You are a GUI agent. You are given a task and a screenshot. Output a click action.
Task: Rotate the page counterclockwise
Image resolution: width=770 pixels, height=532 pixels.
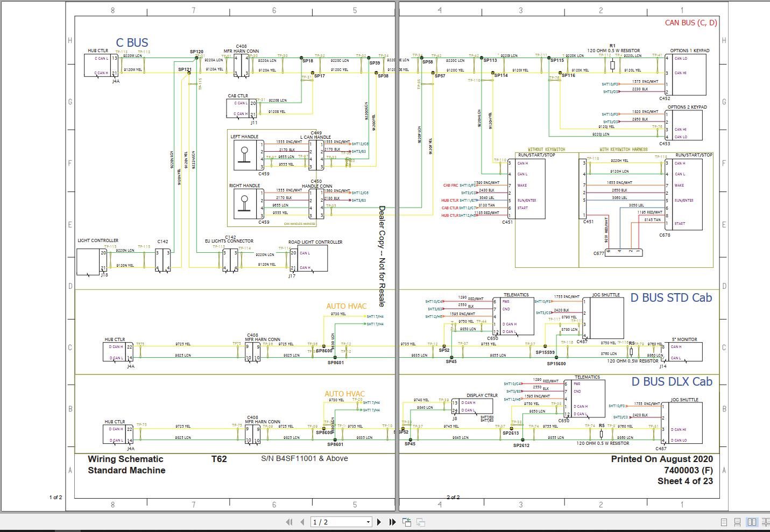click(407, 522)
